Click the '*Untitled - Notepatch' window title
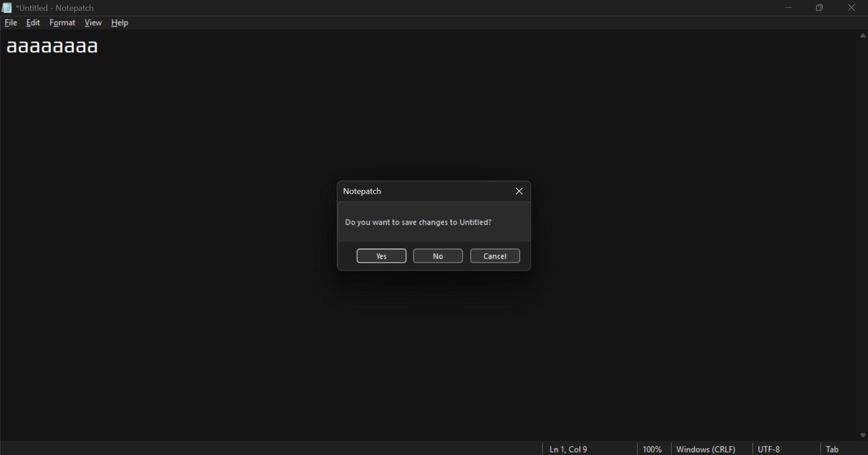 pos(55,8)
